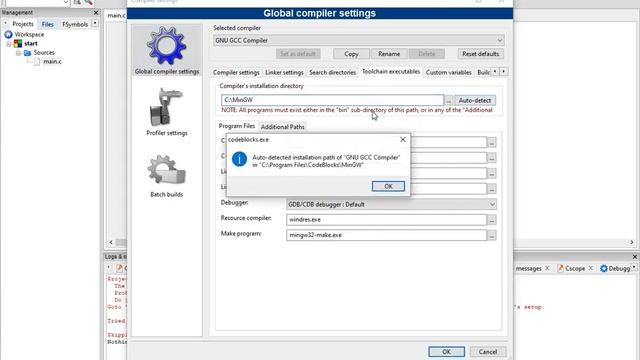Switch to the Additional Paths sub-tab
This screenshot has height=360, width=640.
click(282, 127)
